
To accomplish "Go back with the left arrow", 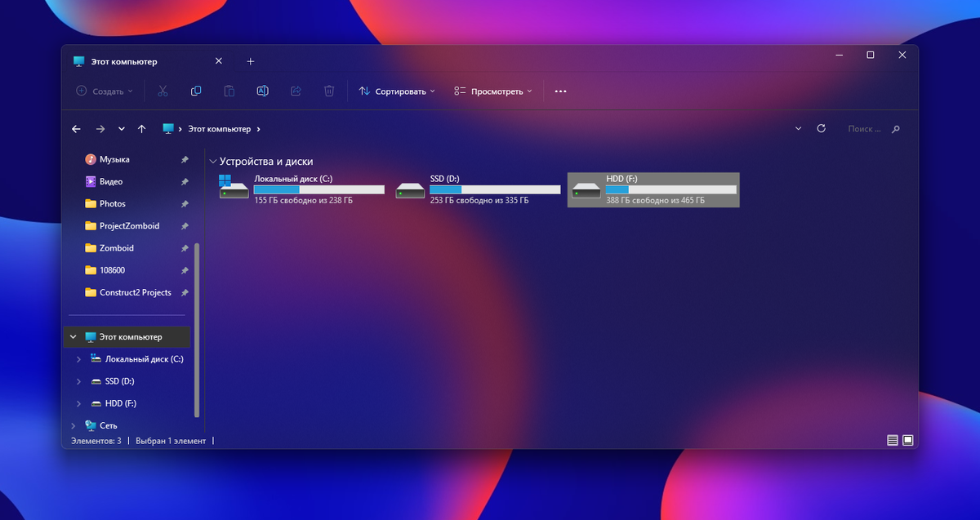I will point(76,129).
